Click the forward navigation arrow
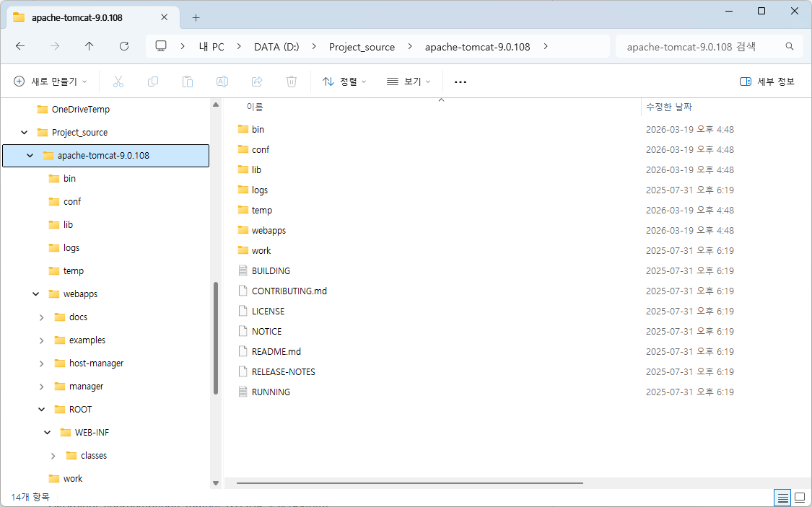 point(55,46)
